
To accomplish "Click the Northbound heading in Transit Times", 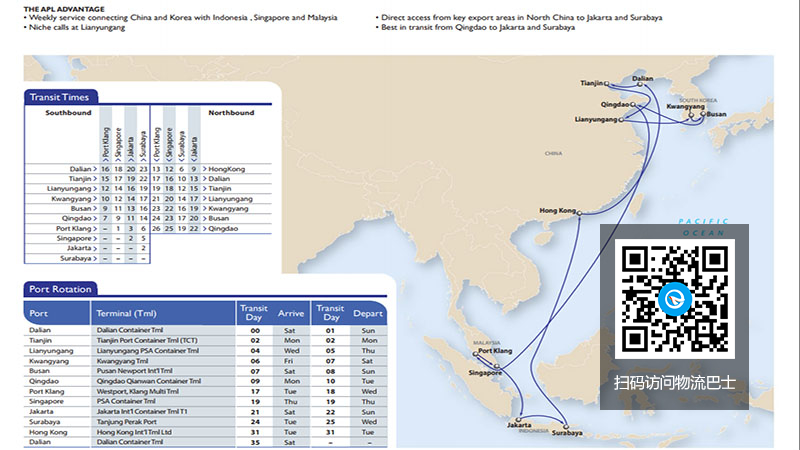I will point(231,113).
